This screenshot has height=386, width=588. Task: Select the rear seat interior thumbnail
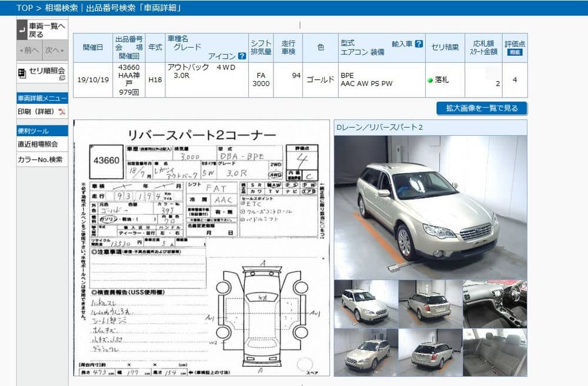495,352
